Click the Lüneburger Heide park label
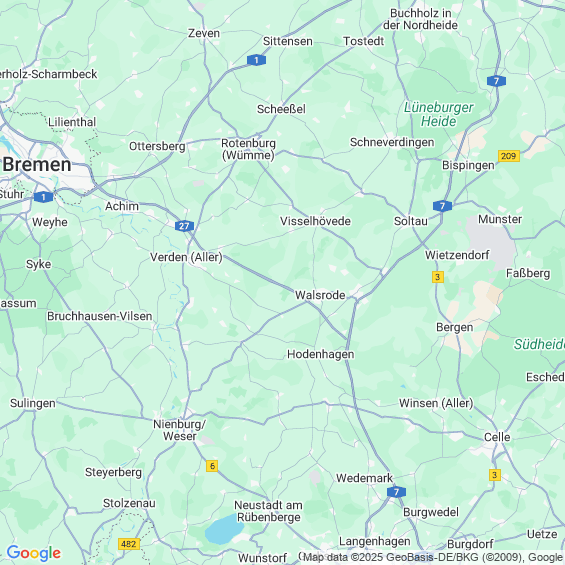Image resolution: width=565 pixels, height=565 pixels. click(x=439, y=114)
